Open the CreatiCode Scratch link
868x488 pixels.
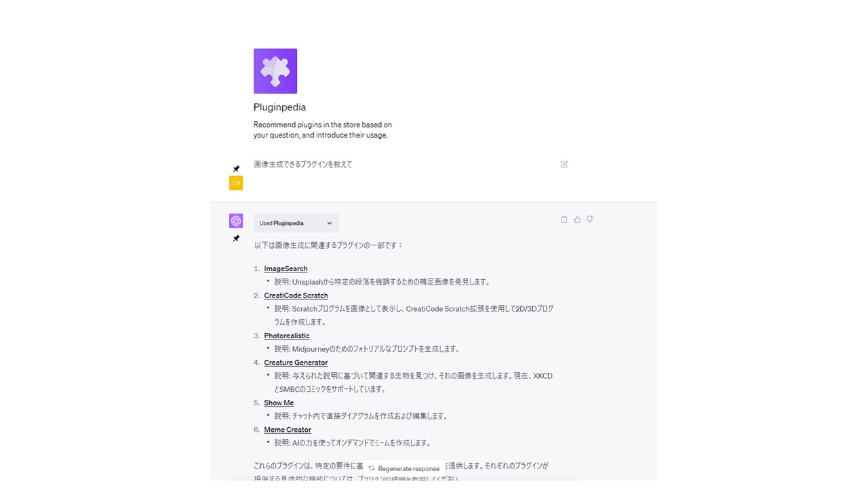click(296, 296)
